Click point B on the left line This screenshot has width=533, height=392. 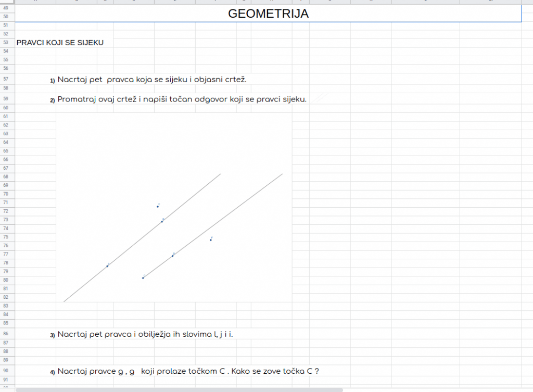pos(162,222)
